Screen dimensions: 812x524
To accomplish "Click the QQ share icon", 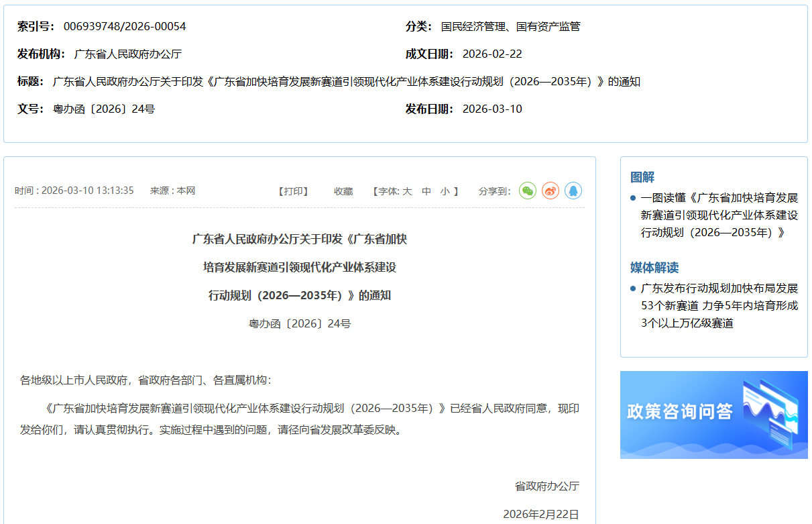I will point(573,191).
